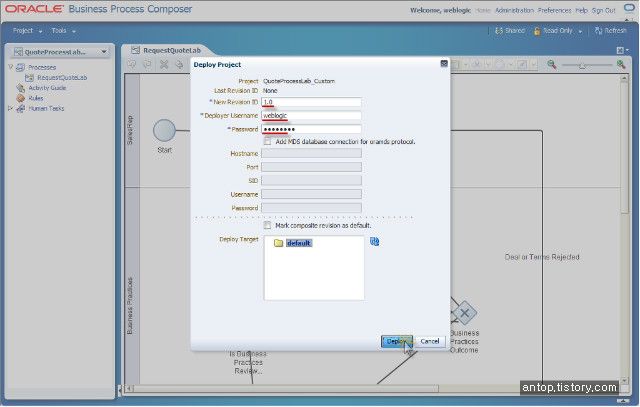The height and width of the screenshot is (407, 640).
Task: Click the Refresh toolbar button
Action: 611,31
